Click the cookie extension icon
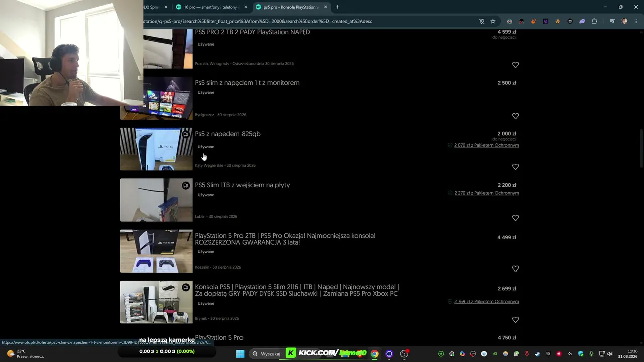Screen dimensions: 644x362 click(x=557, y=21)
